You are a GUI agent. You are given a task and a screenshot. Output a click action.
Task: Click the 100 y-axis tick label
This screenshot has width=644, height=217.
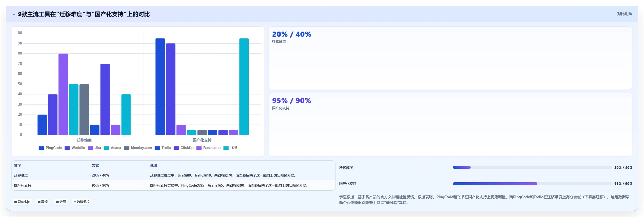(19, 33)
